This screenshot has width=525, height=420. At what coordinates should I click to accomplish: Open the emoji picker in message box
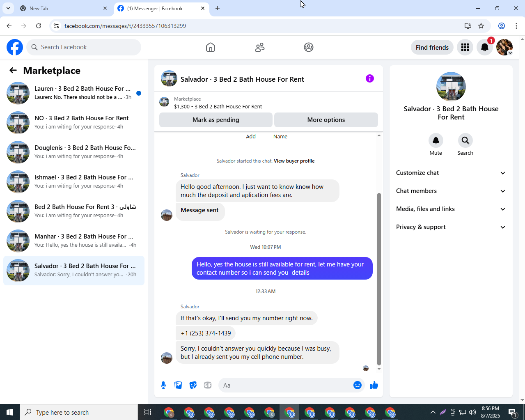tap(358, 385)
